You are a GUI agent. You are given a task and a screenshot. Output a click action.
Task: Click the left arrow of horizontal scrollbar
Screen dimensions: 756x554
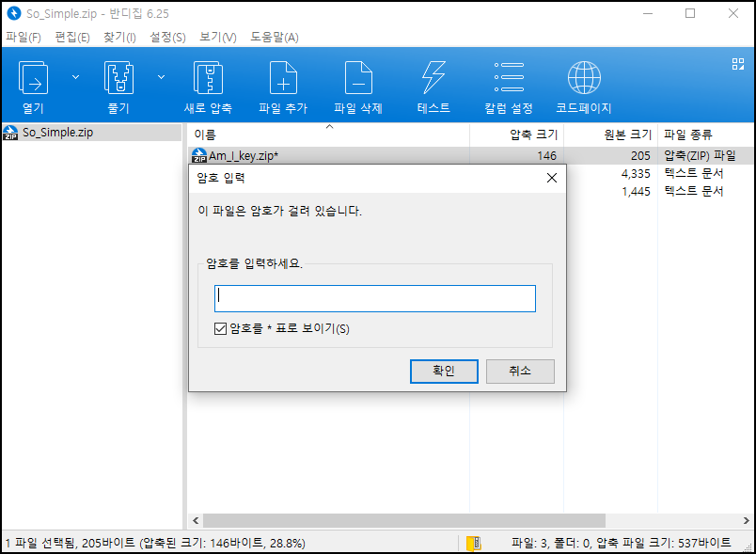coord(196,520)
